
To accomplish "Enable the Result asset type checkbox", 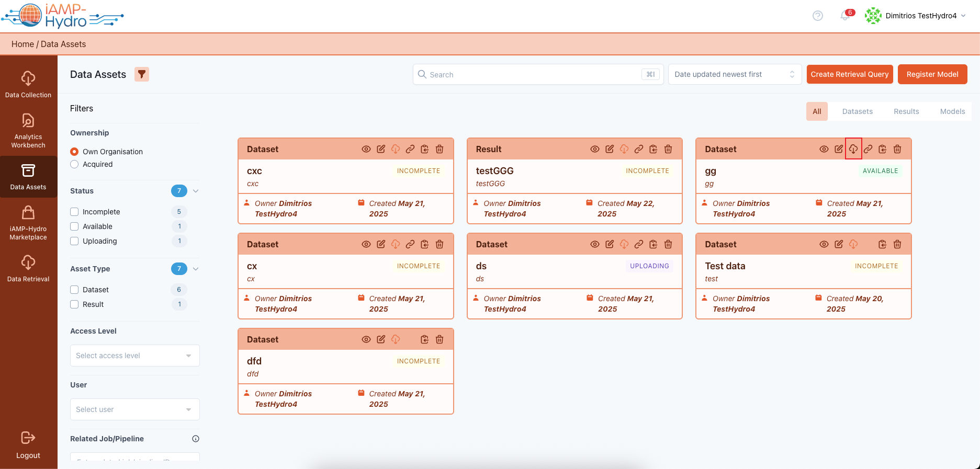I will pos(74,304).
